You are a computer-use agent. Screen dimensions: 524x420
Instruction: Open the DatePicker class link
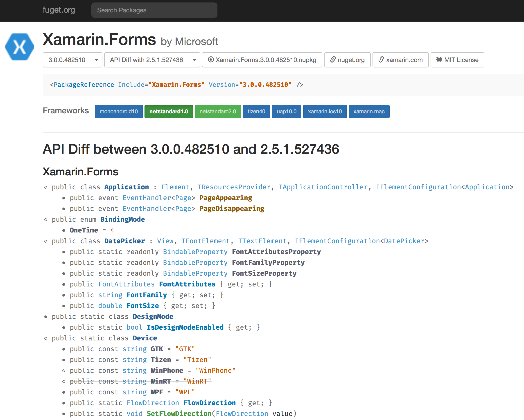point(125,241)
